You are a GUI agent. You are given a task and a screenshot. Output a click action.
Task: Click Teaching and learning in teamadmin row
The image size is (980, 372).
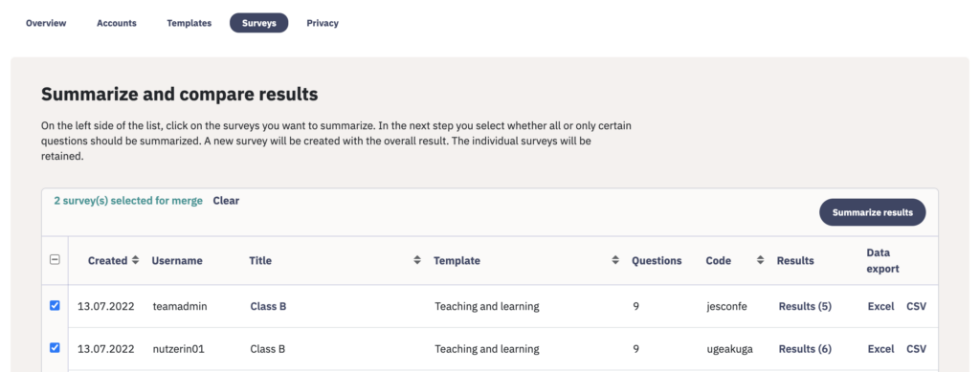(487, 306)
